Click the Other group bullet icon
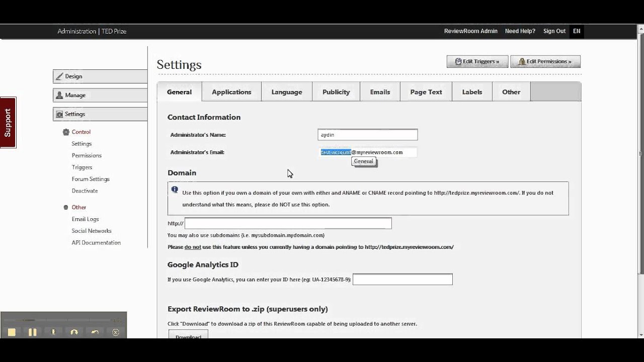 [66, 207]
